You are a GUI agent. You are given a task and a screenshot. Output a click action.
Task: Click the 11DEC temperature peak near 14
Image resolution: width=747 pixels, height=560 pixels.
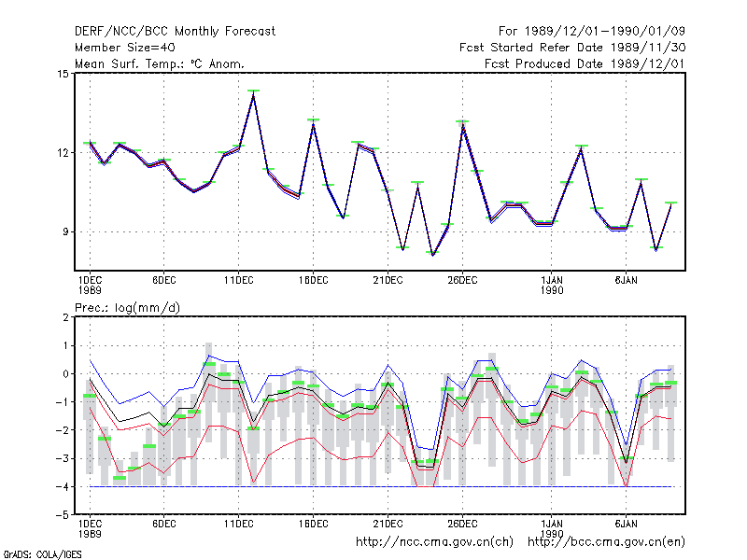pyautogui.click(x=253, y=91)
